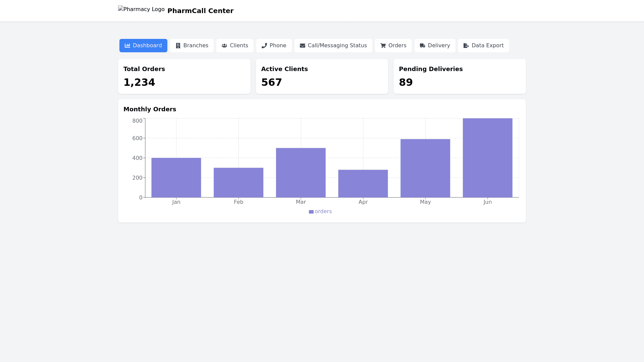Select the Jun bar in chart

487,158
